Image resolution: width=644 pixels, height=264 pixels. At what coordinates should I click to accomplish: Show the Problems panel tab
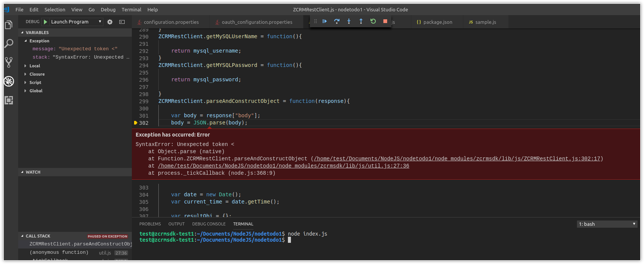[x=150, y=224]
